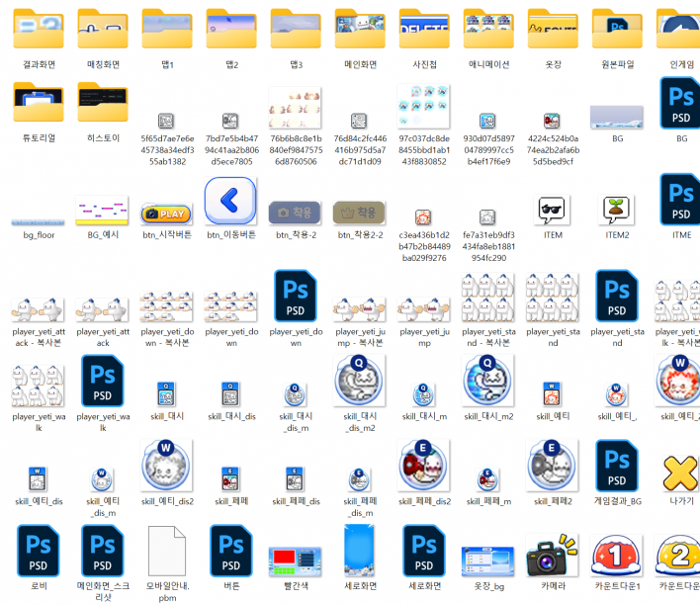Viewport: 700px width, 605px height.
Task: Click file name 4224c524b0a74ea2b2afa6b5d5bed9cf
Action: [x=553, y=150]
